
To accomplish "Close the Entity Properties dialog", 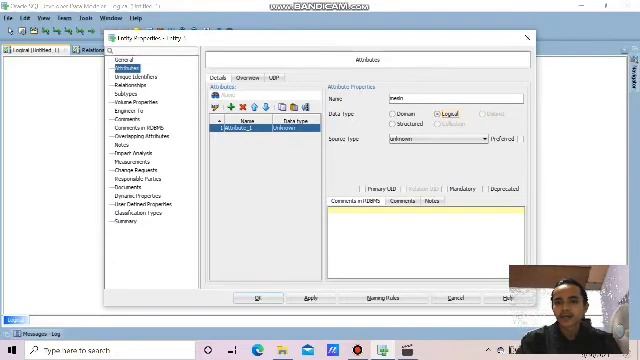I will coord(527,38).
